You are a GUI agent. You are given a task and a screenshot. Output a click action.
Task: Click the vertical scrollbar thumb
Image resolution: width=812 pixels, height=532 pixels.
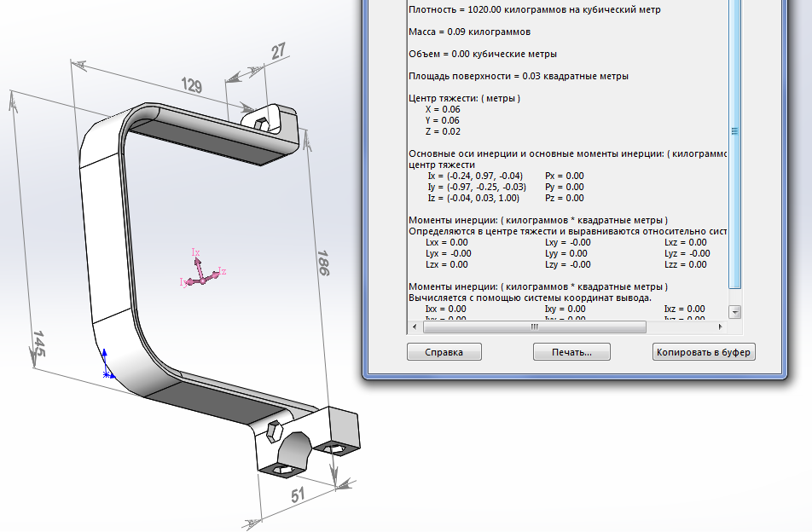tap(735, 130)
